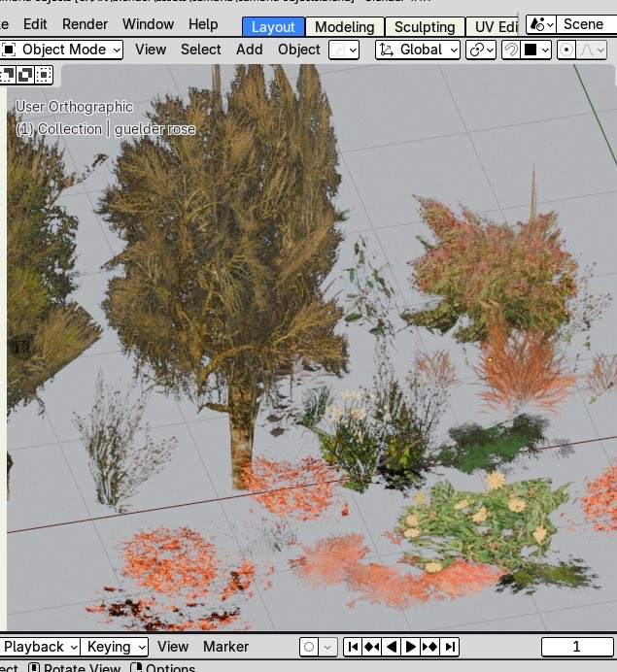Open the auto keyframing options dropdown
Viewport: 617px width, 672px height.
pos(328,647)
